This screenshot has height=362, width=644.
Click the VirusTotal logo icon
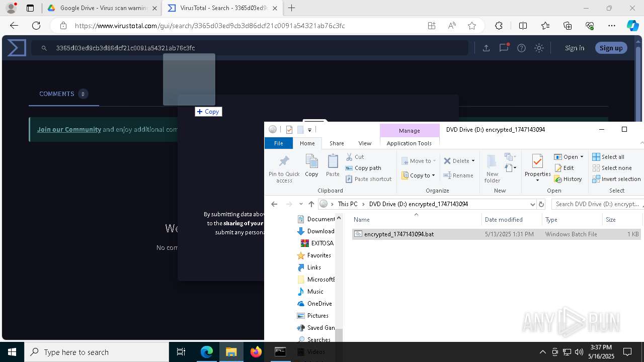[16, 48]
